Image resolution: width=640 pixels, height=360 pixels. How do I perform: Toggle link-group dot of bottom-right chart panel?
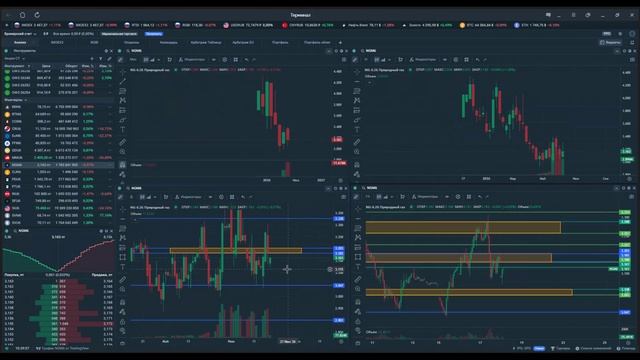(355, 188)
